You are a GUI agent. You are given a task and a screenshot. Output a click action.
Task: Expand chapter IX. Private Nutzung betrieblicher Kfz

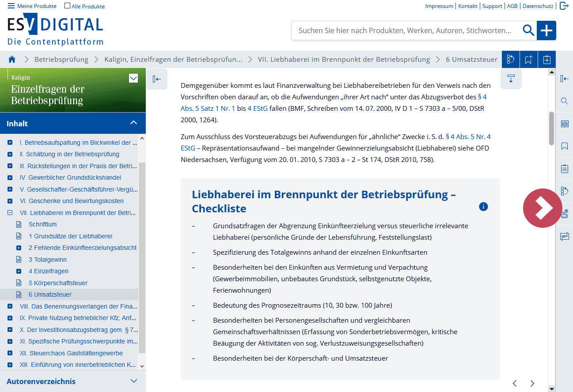[10, 318]
